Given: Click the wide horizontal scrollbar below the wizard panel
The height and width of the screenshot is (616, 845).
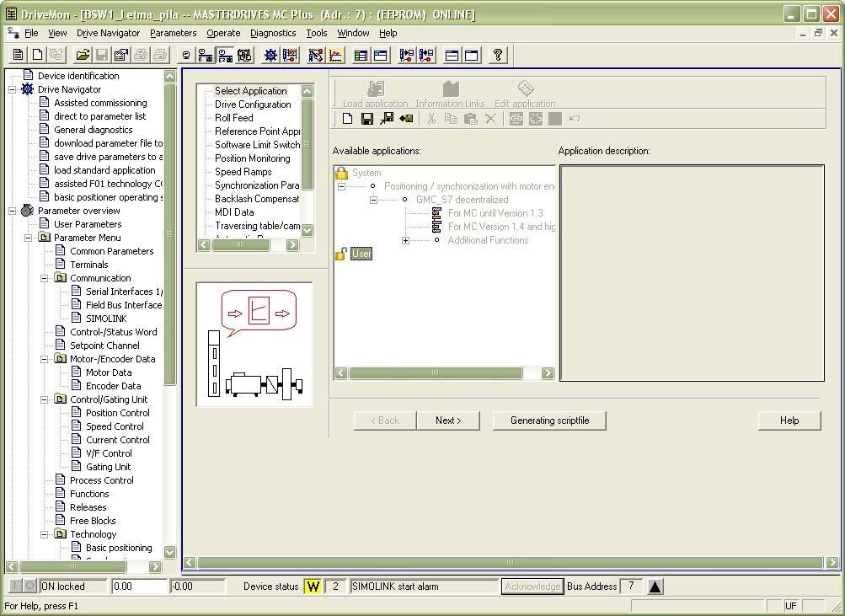Looking at the screenshot, I should tap(510, 563).
